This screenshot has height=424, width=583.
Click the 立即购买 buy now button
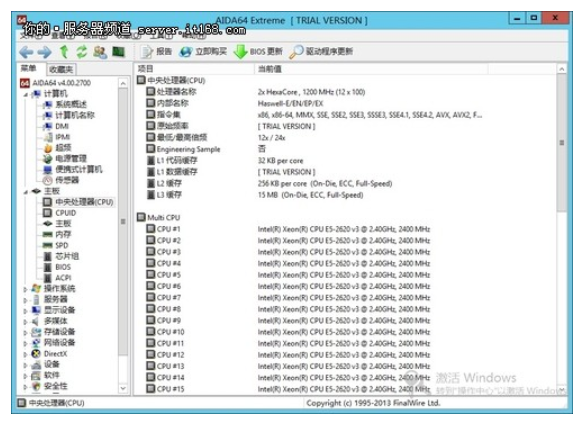pos(203,52)
